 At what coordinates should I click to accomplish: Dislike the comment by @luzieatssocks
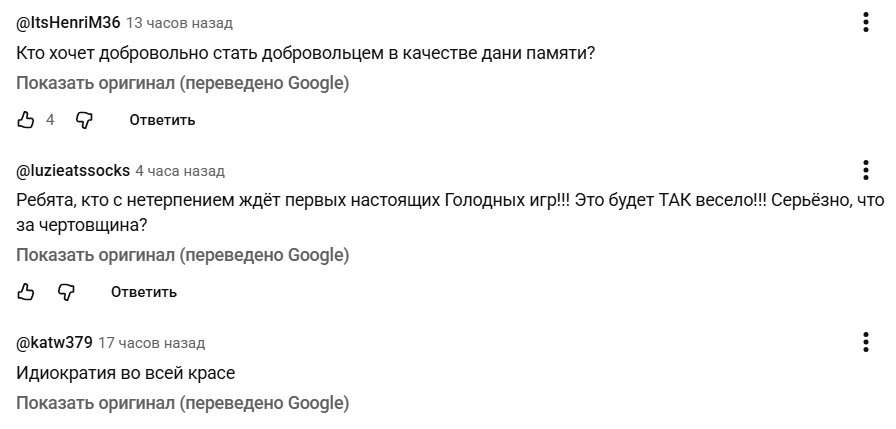click(66, 292)
